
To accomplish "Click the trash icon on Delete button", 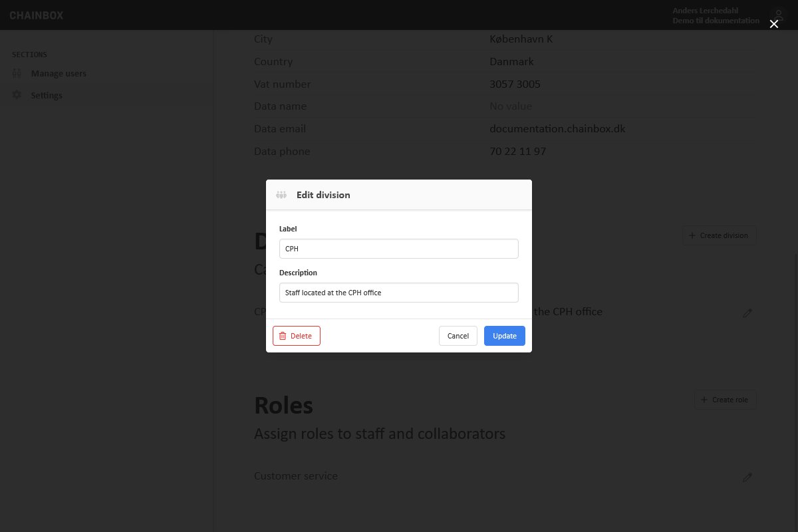I will [283, 336].
